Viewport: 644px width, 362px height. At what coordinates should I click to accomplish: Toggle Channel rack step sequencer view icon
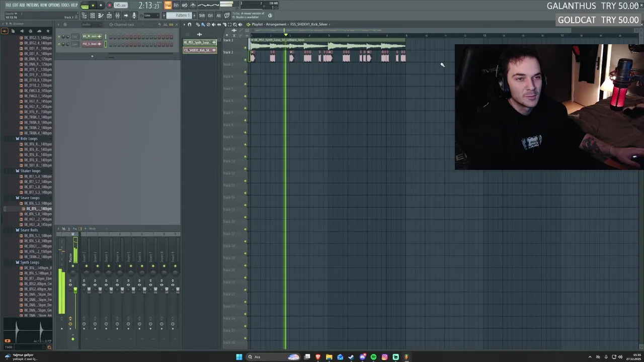[171, 24]
